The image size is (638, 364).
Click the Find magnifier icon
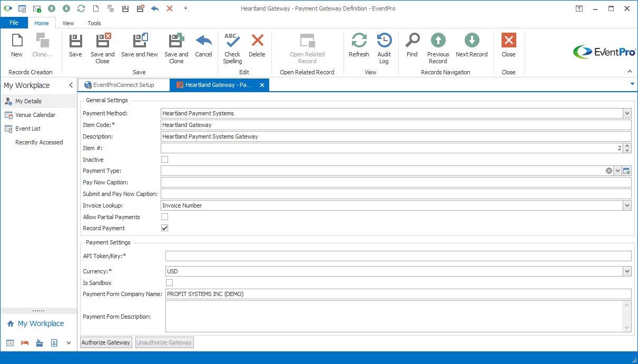point(412,41)
